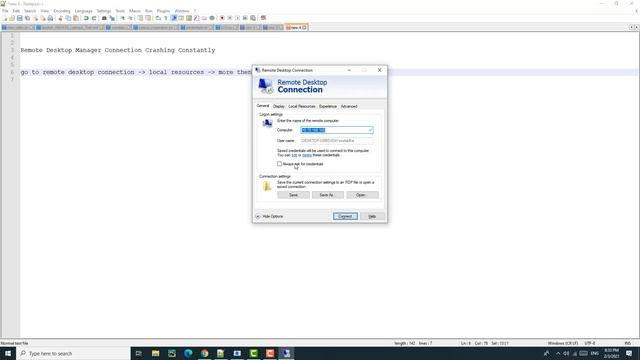Click the Redo arrow in Notepad++ toolbar
The image size is (640, 360).
coord(94,18)
